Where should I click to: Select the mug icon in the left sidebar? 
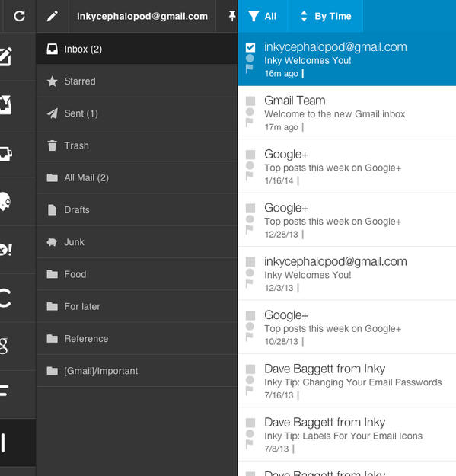pyautogui.click(x=6, y=153)
